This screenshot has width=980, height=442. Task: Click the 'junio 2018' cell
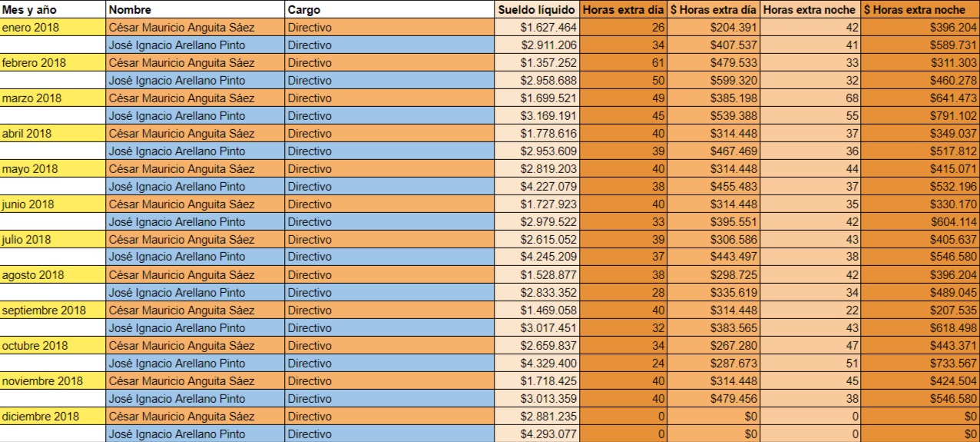[x=53, y=204]
